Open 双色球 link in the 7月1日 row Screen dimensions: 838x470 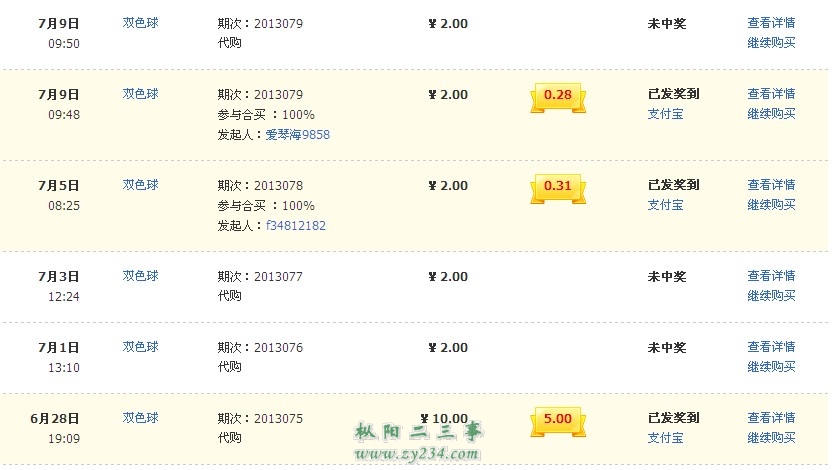141,347
